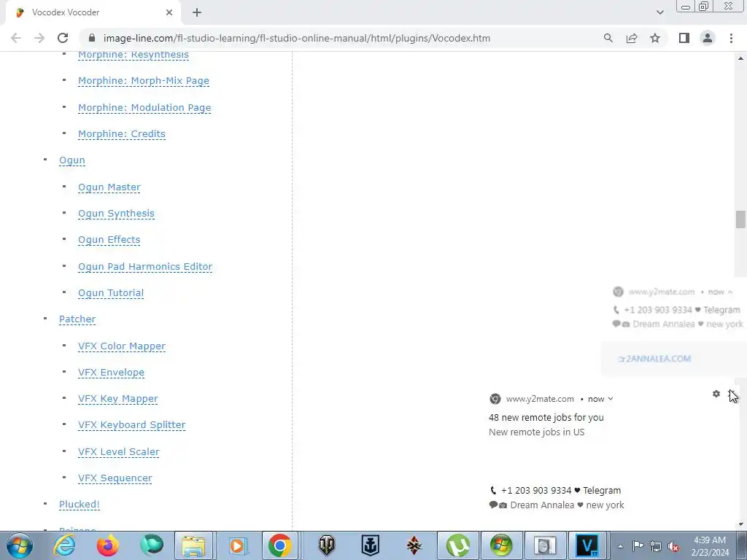Click the scrollbar down arrow

tap(740, 525)
